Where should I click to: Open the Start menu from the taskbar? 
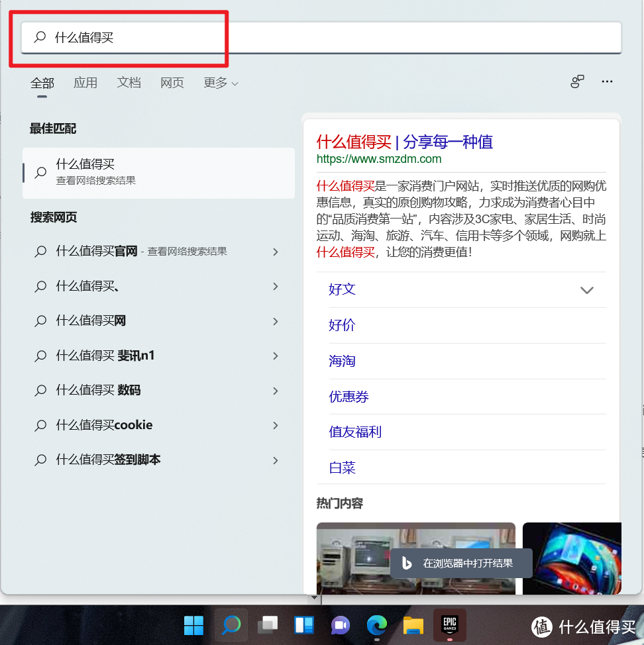click(193, 624)
